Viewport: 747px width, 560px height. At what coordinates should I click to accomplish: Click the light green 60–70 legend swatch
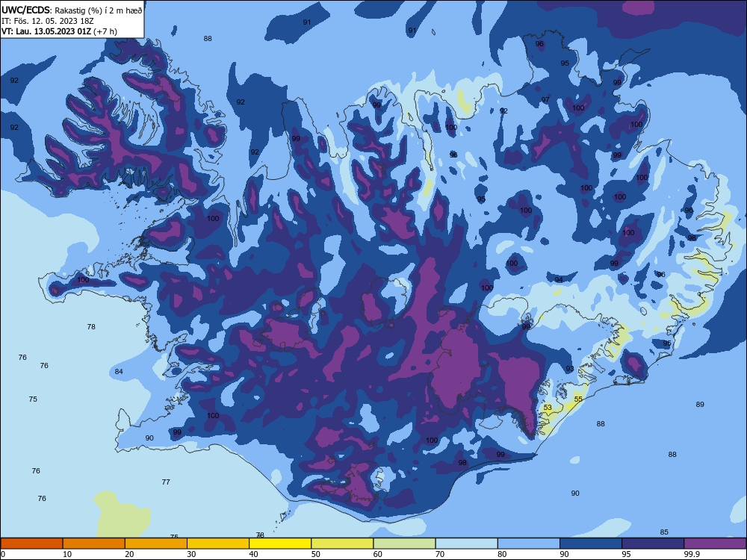pos(404,544)
